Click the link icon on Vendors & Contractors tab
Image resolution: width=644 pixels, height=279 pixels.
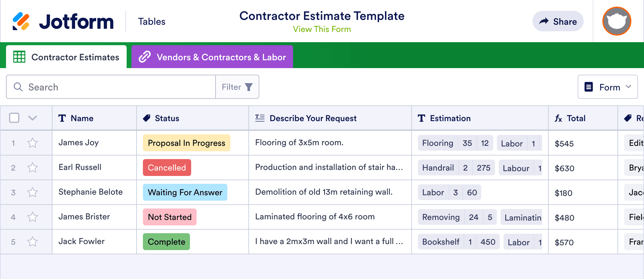pos(145,57)
